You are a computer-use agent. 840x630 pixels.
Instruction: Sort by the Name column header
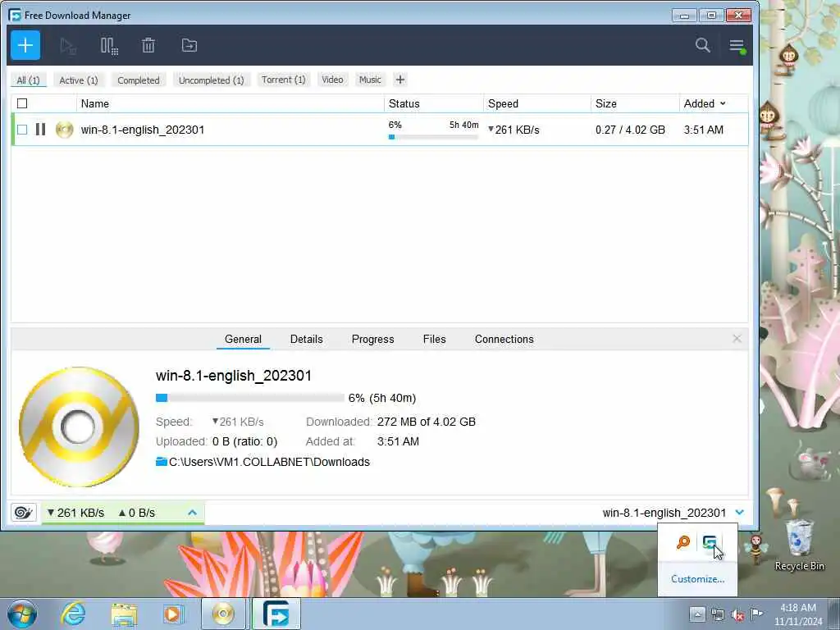(231, 103)
